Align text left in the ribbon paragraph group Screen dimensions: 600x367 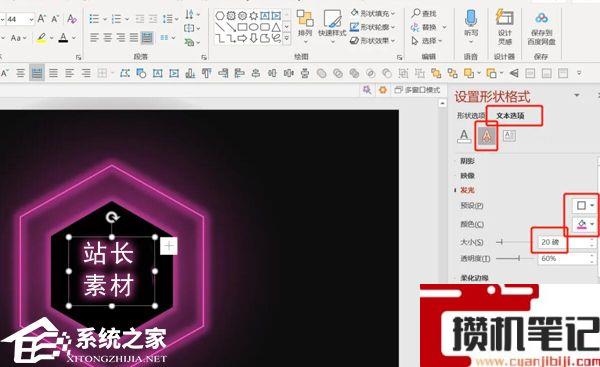[x=94, y=38]
